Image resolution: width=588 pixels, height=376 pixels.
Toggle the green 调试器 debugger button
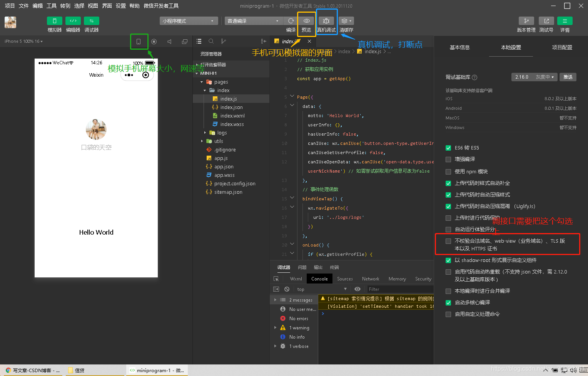click(92, 21)
